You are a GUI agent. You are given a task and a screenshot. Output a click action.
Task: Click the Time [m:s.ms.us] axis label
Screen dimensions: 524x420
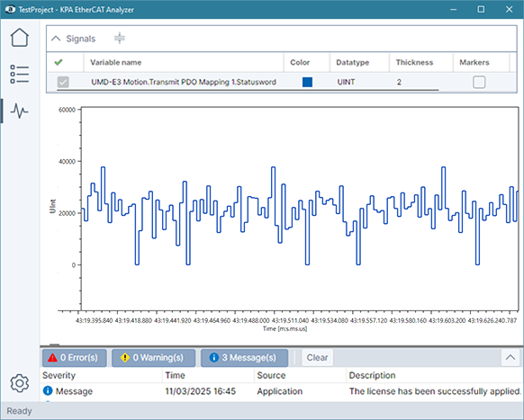click(x=285, y=328)
